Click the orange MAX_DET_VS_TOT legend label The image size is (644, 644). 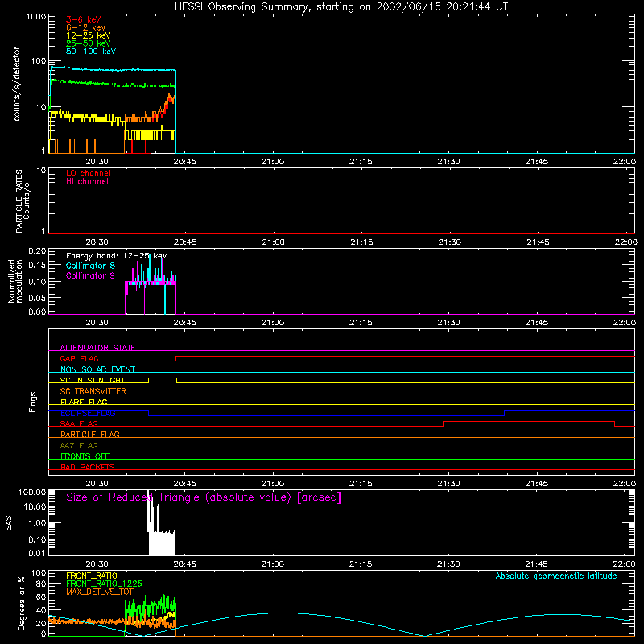pyautogui.click(x=100, y=592)
